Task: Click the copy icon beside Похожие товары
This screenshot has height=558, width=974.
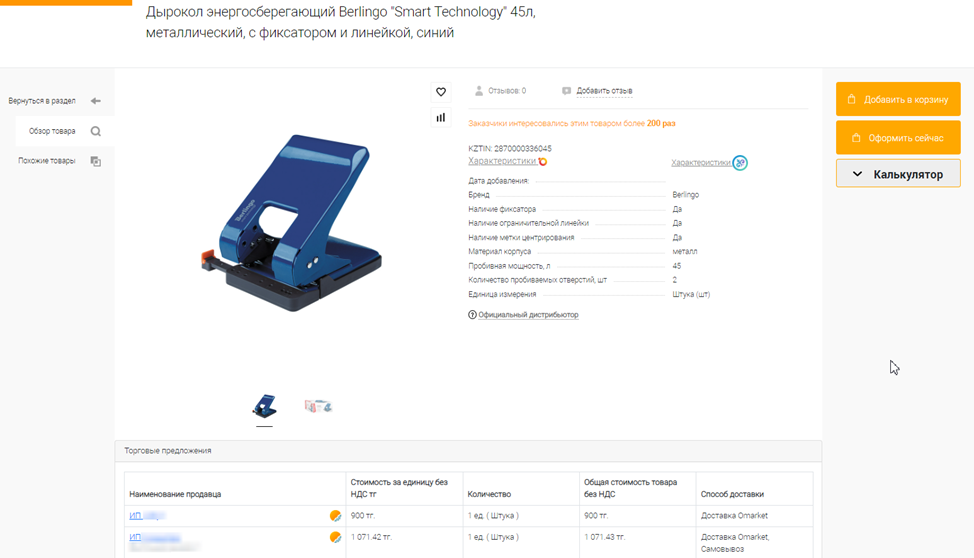Action: point(96,161)
